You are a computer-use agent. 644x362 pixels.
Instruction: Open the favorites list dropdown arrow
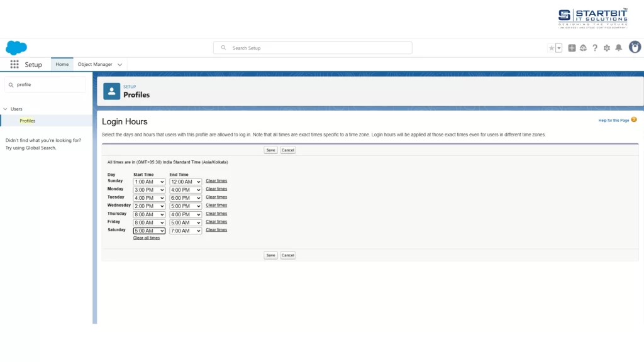tap(559, 48)
